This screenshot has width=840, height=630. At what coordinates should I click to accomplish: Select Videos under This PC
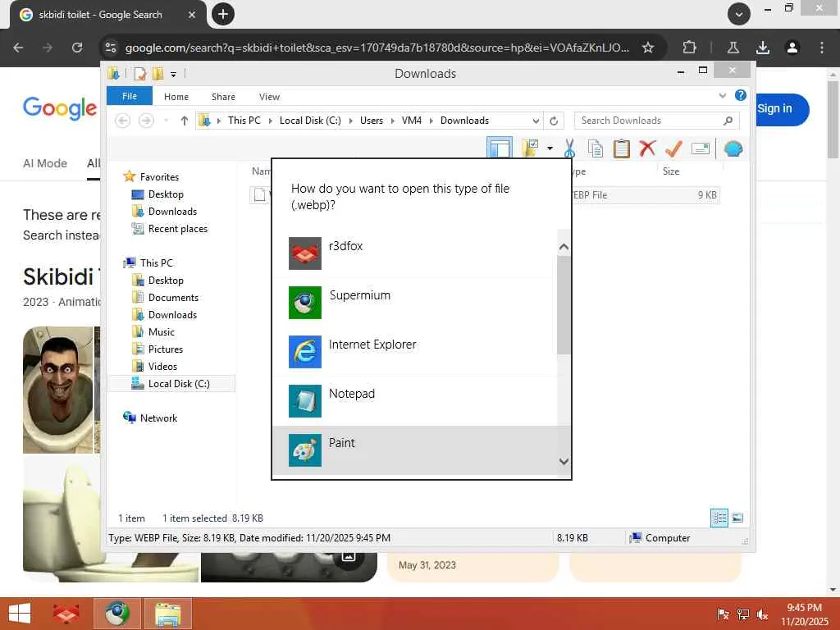[162, 367]
